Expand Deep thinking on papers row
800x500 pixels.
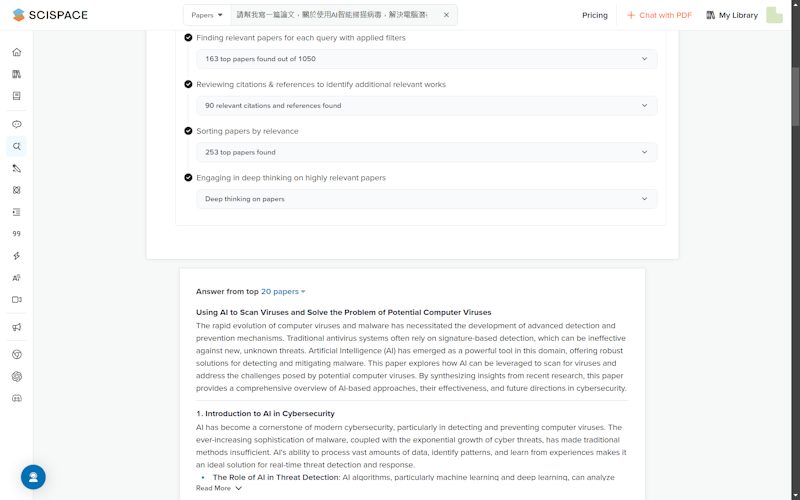coord(426,199)
